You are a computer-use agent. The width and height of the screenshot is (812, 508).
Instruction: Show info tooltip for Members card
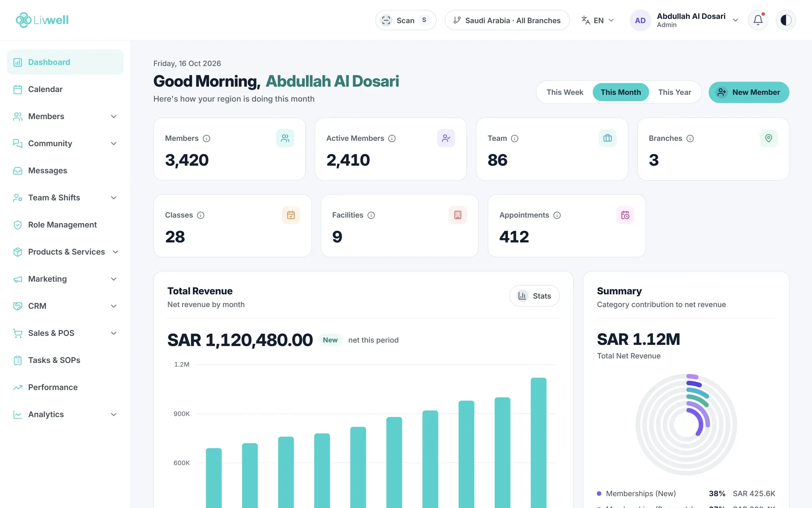click(206, 139)
